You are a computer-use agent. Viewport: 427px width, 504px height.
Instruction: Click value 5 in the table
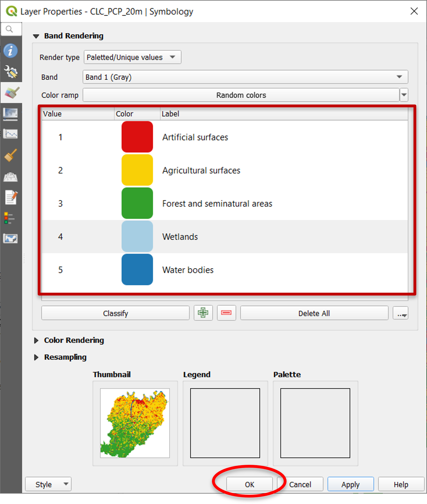[x=60, y=270]
